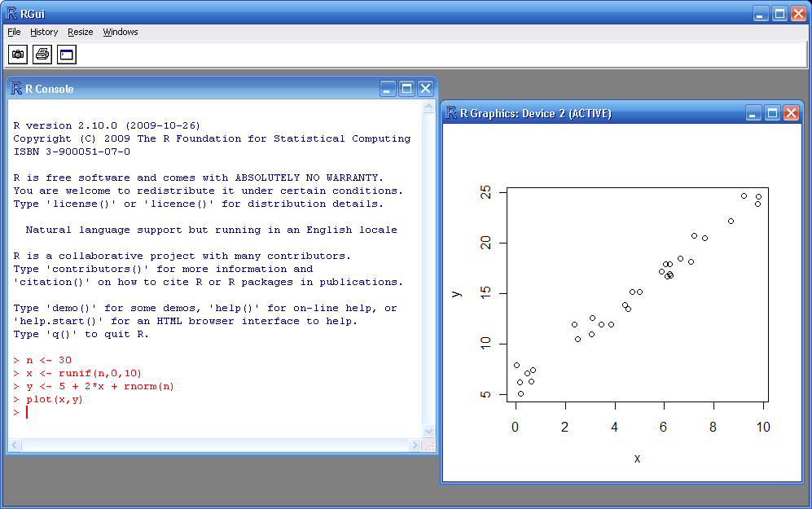Click the camera icon to copy the plot
Image resolution: width=812 pixels, height=509 pixels.
click(x=18, y=55)
